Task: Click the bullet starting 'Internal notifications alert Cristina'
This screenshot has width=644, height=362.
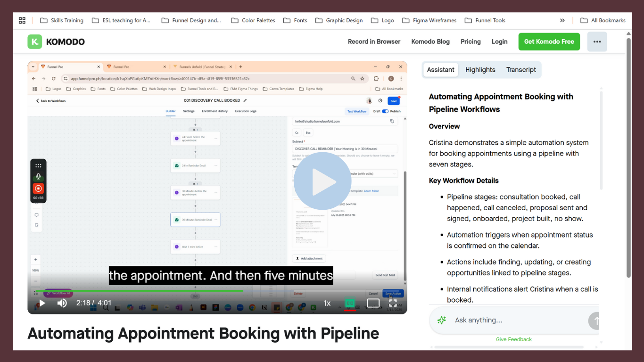Action: (x=522, y=295)
